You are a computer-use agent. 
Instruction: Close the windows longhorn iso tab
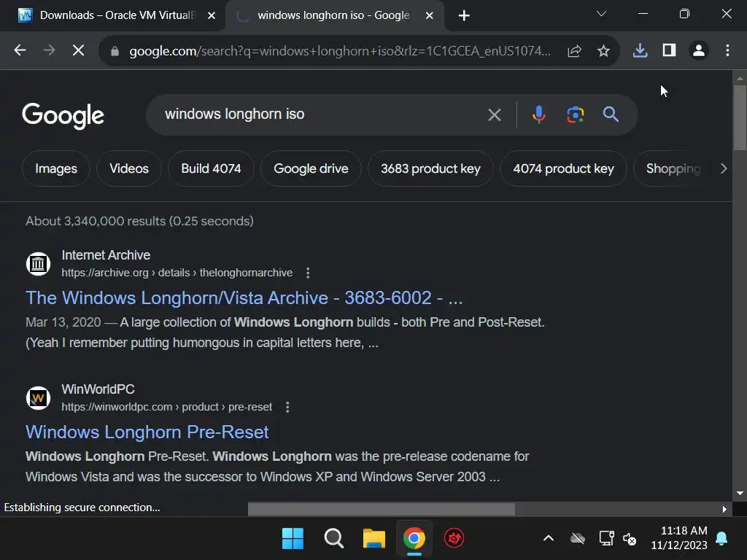point(429,16)
